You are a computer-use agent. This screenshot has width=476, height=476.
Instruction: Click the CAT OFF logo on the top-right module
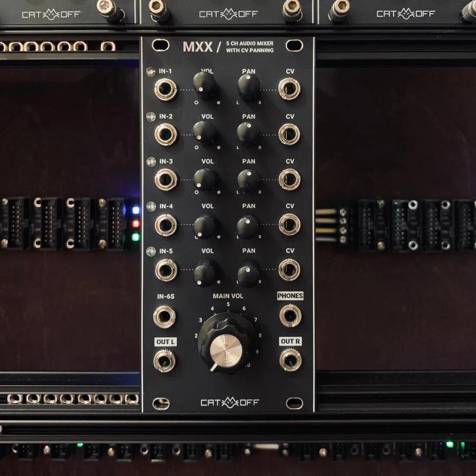[406, 14]
